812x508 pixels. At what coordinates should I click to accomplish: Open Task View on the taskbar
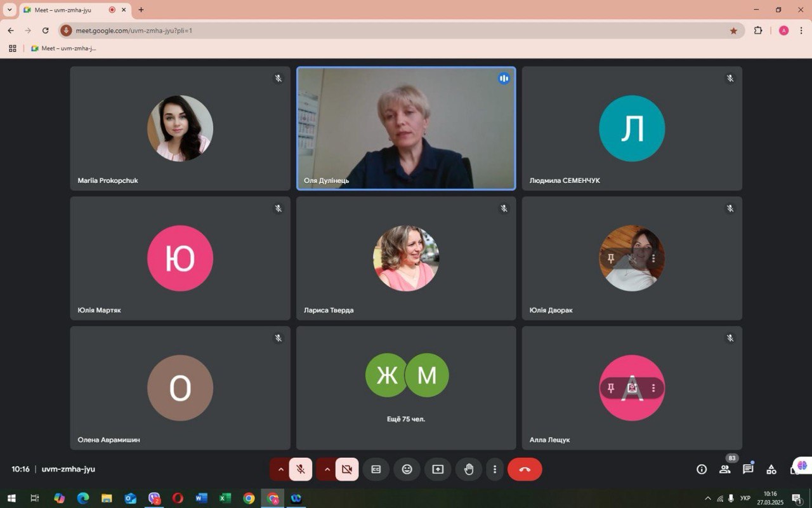point(36,498)
